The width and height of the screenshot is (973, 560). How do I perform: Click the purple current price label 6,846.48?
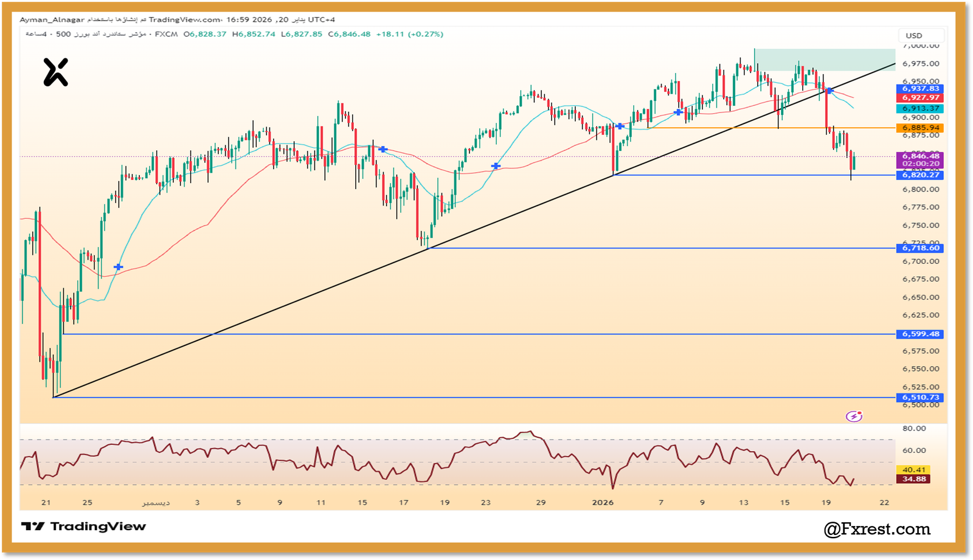[x=921, y=156]
